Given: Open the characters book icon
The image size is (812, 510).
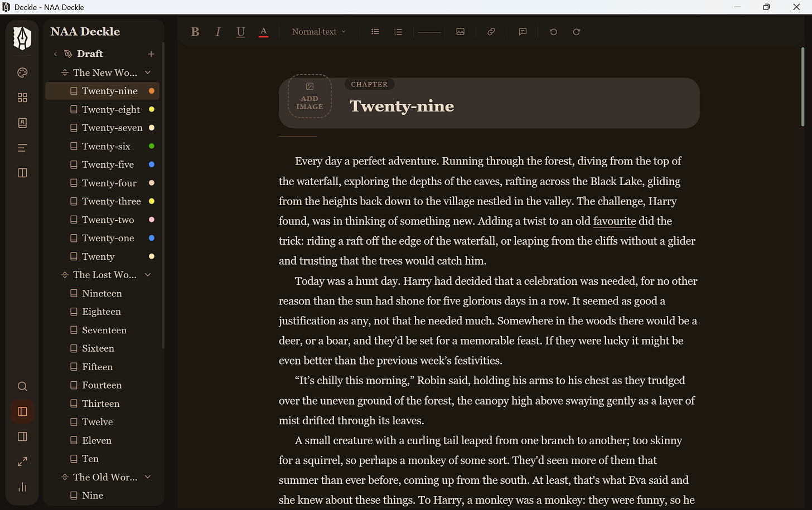Looking at the screenshot, I should (22, 123).
